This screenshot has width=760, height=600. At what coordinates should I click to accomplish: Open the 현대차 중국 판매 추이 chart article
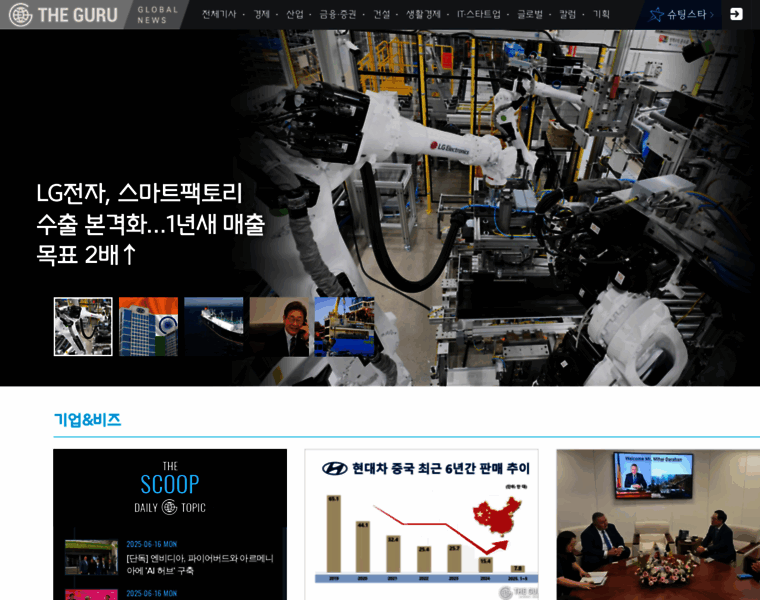[421, 524]
